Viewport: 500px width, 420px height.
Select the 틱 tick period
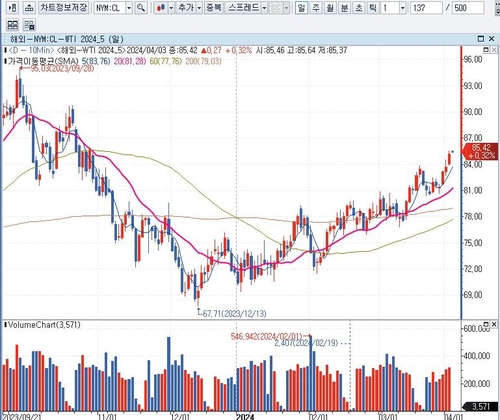(373, 8)
